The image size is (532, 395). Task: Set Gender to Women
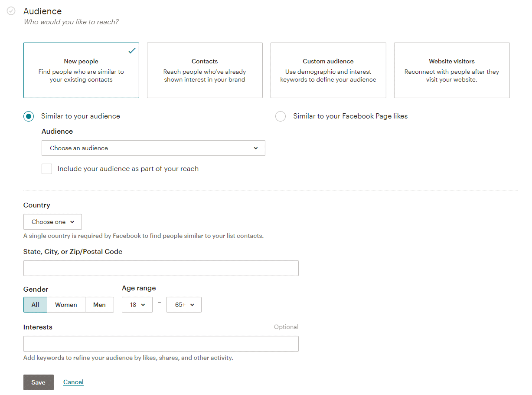(66, 305)
